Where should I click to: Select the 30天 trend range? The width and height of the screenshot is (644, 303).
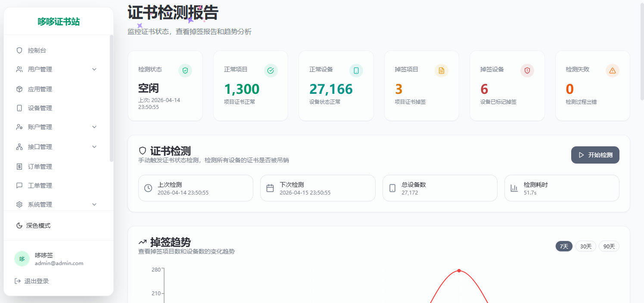(x=586, y=246)
